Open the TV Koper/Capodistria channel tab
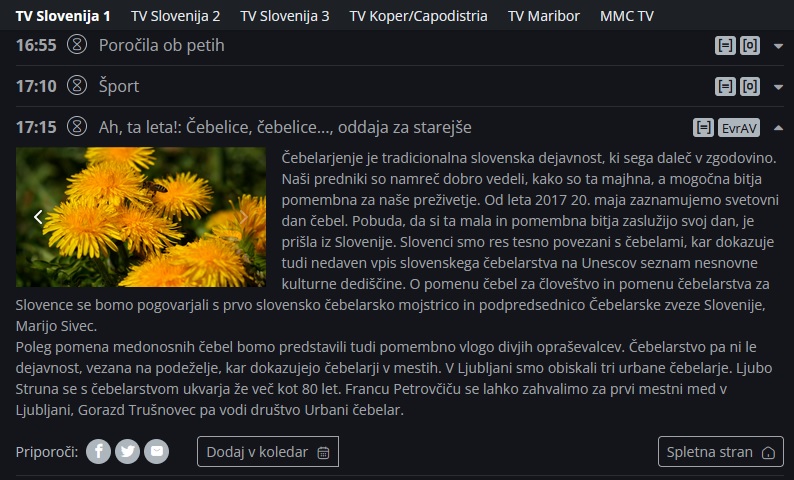The height and width of the screenshot is (480, 794). [418, 16]
